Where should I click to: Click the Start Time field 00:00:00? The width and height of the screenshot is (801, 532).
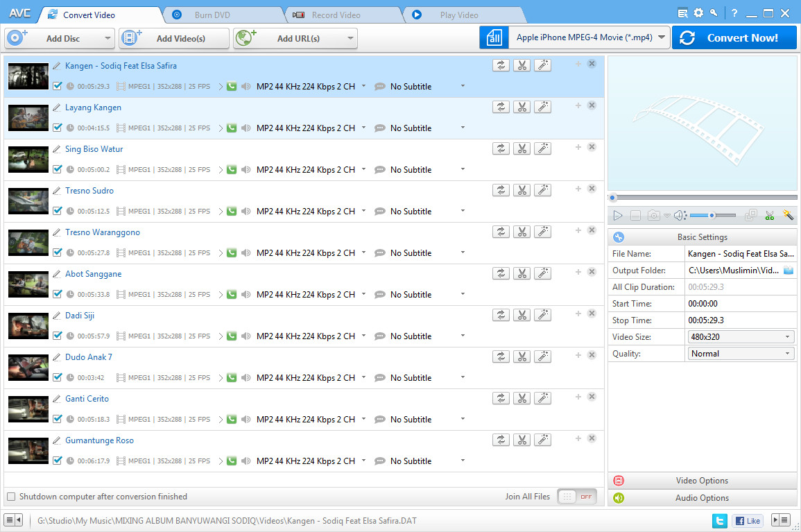740,304
